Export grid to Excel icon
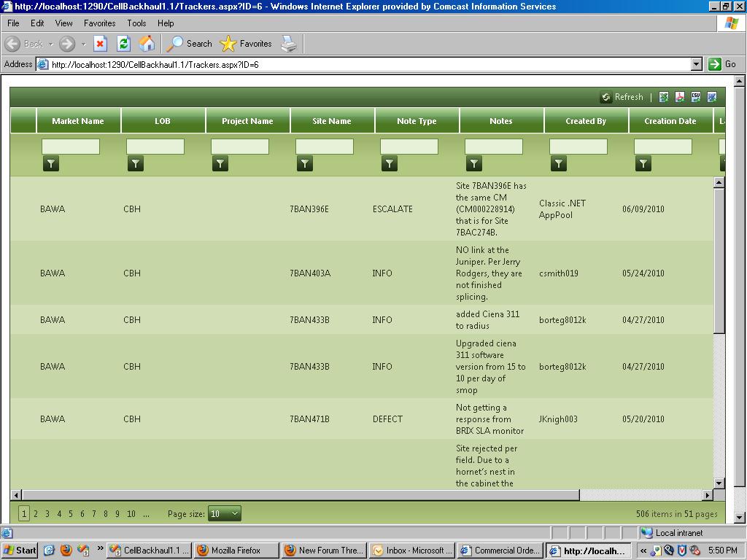747x560 pixels. pos(664,97)
